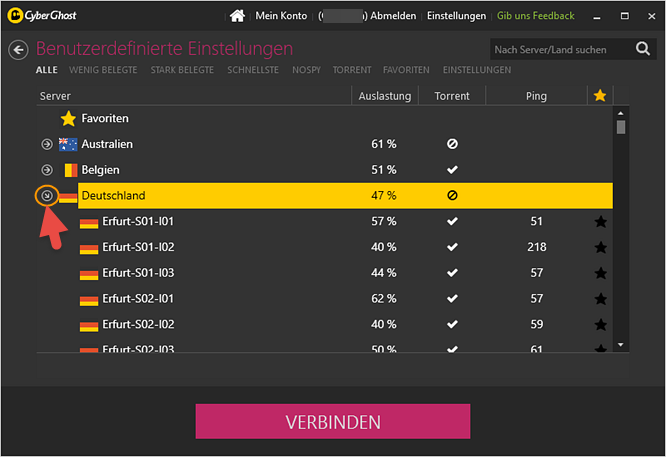Switch to the TORRENT tab
Screen dimensions: 666x457
click(x=352, y=70)
